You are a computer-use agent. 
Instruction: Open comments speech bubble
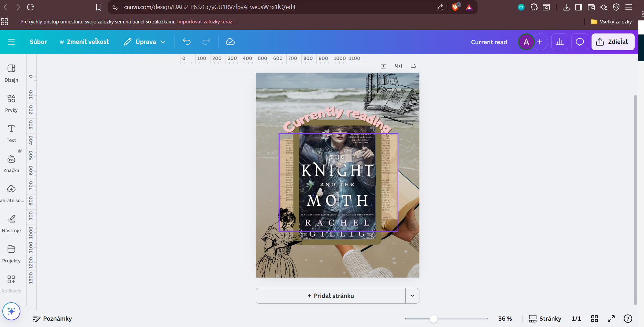(580, 42)
